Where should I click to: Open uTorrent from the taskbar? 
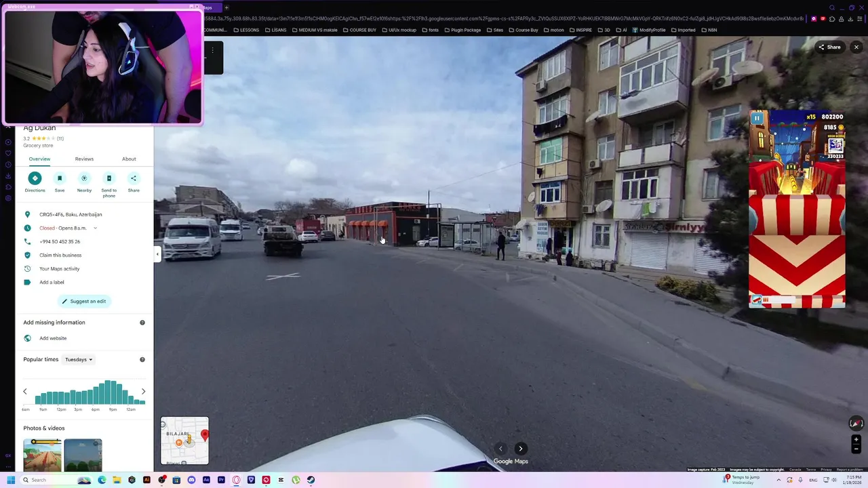[296, 480]
